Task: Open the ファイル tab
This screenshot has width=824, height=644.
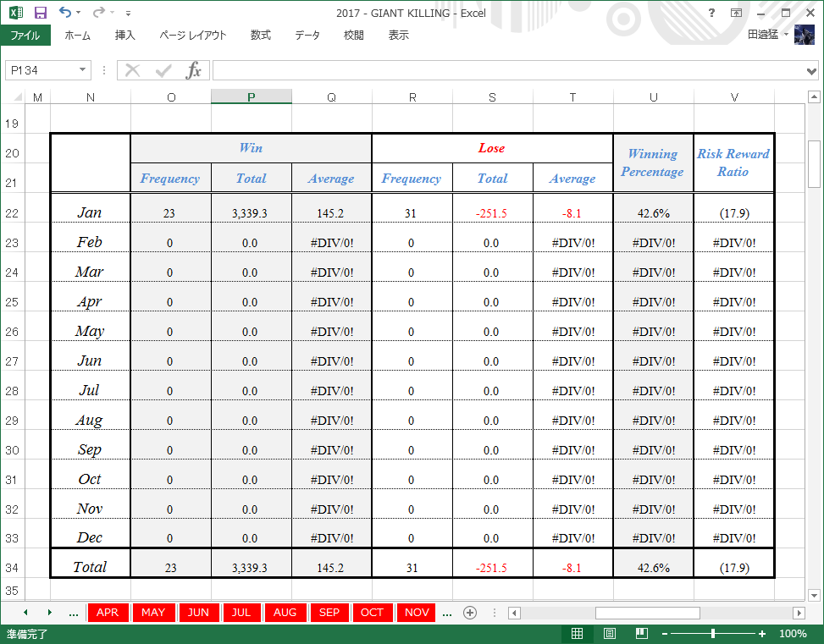Action: coord(25,36)
